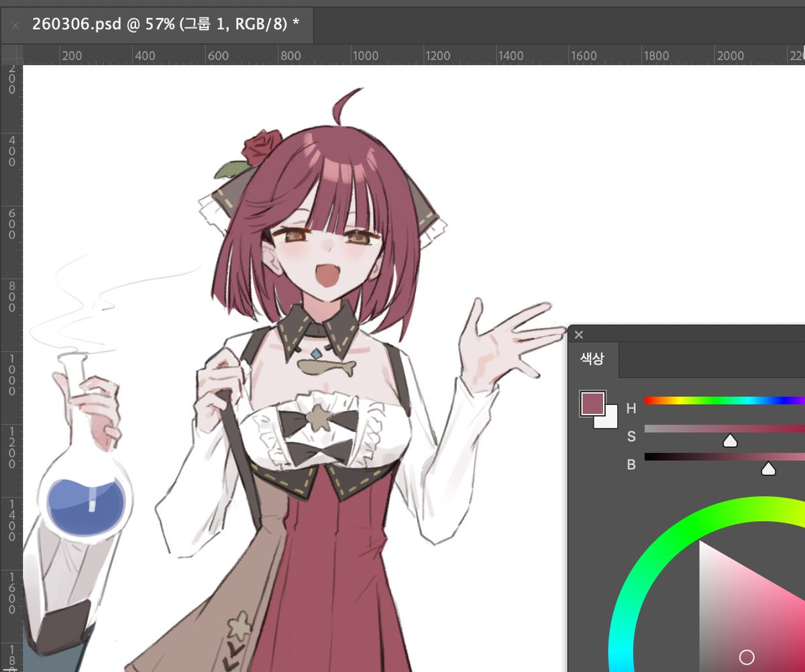
Task: Click the saturation S slider handle
Action: coord(730,441)
